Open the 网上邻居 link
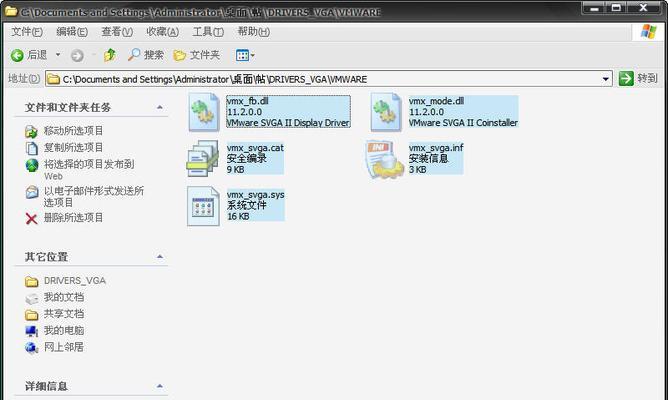The width and height of the screenshot is (668, 400). point(63,347)
